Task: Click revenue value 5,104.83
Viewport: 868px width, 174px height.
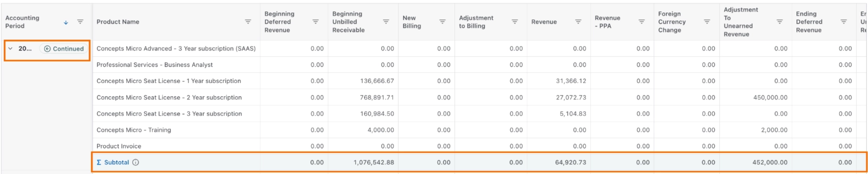Action: pos(573,114)
